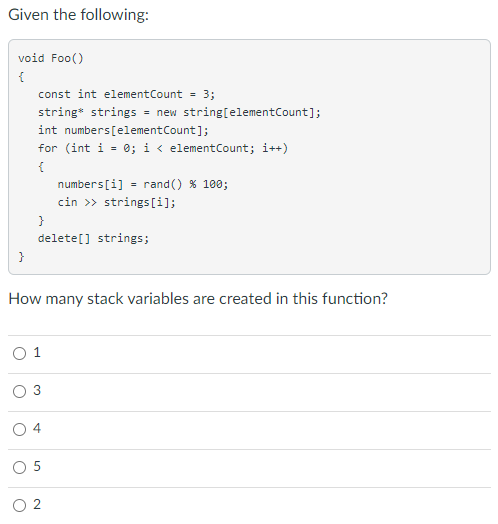Viewport: 498px width, 524px height.
Task: Click the answer label text "3"
Action: (x=37, y=390)
